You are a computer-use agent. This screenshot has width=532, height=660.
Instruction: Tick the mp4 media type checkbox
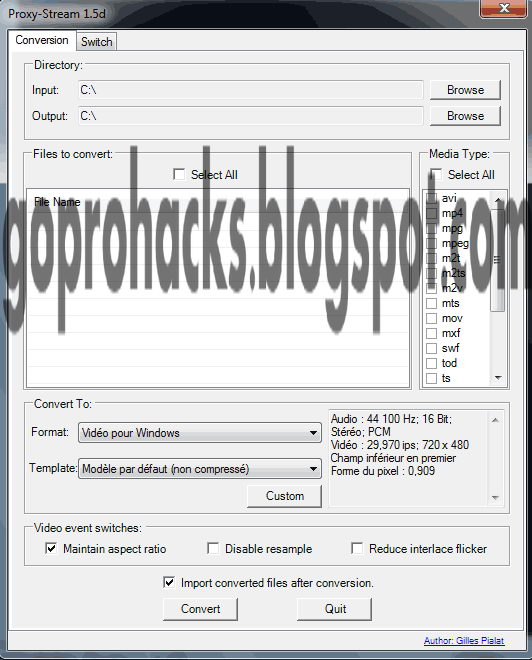(x=431, y=213)
